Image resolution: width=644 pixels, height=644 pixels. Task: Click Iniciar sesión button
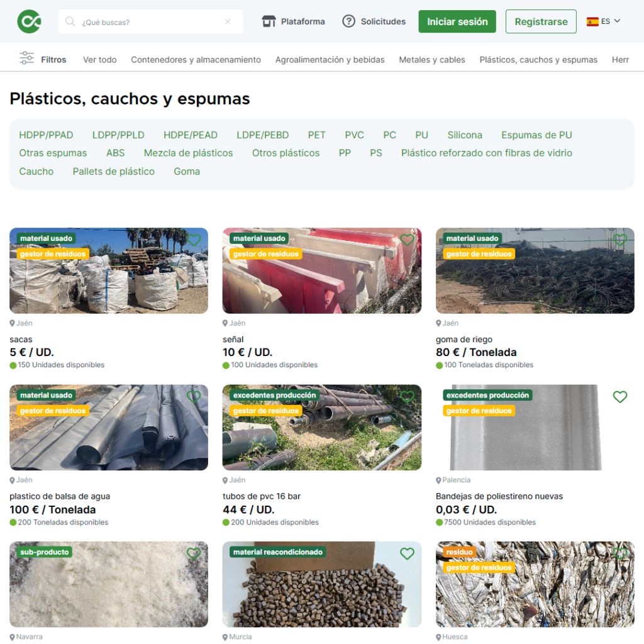pyautogui.click(x=457, y=21)
